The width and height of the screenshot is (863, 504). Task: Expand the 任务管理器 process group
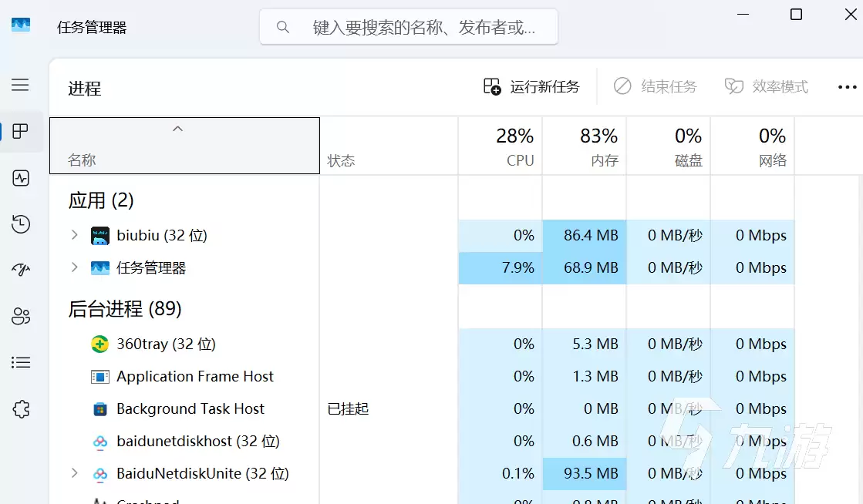coord(74,267)
